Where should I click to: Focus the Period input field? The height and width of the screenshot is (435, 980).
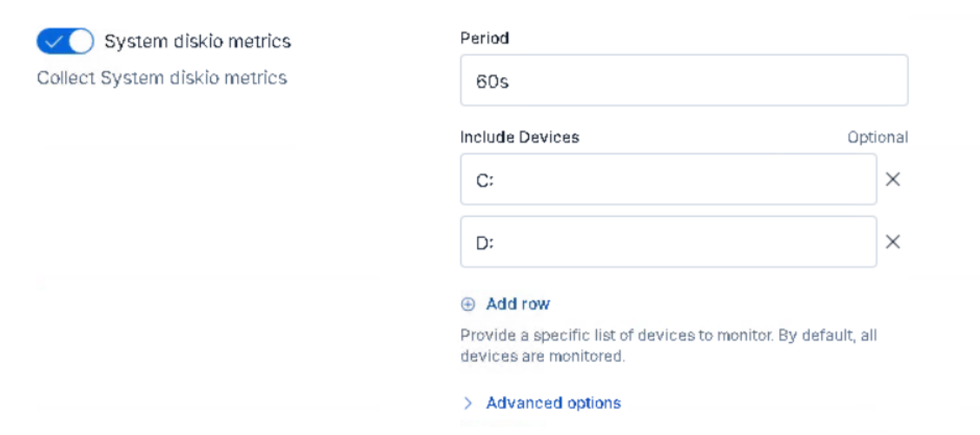(x=684, y=81)
